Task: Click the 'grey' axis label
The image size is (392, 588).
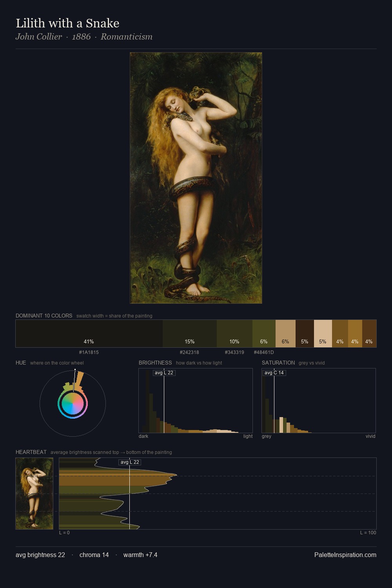Action: pos(267,436)
